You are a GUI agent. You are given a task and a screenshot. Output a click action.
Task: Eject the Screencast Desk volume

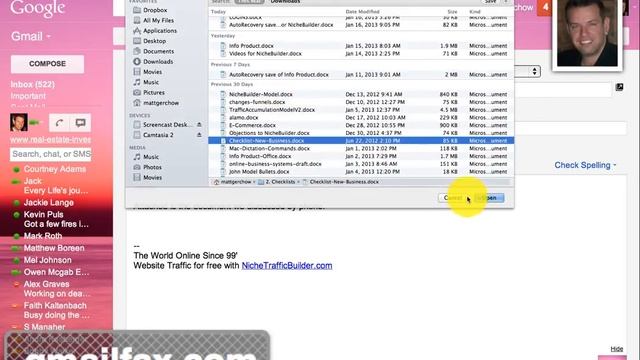click(199, 124)
